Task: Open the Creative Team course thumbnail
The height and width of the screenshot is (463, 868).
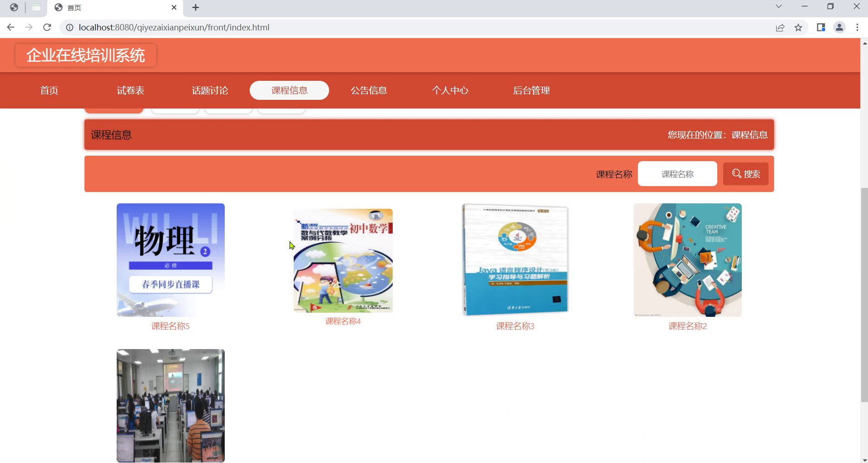Action: point(688,260)
